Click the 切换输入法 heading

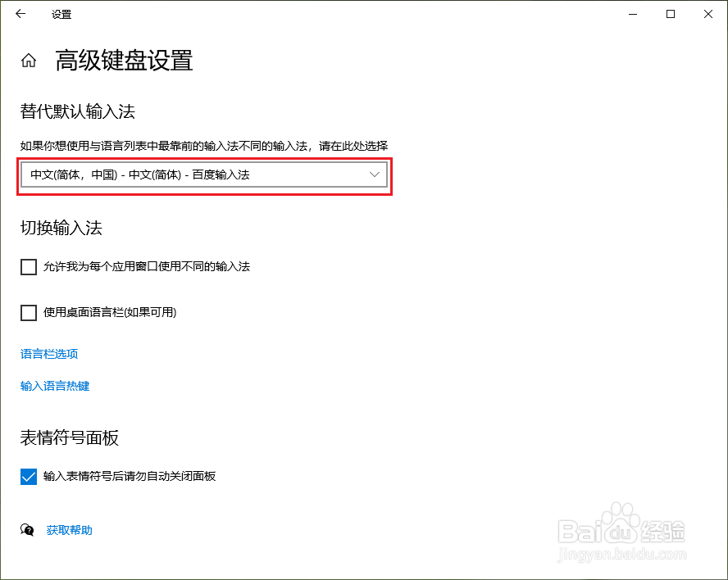tap(61, 228)
